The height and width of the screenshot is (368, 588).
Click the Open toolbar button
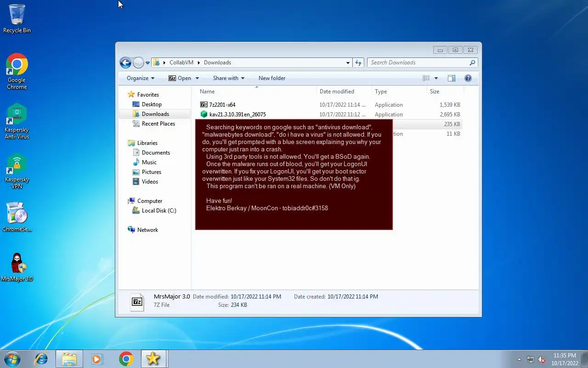click(180, 78)
